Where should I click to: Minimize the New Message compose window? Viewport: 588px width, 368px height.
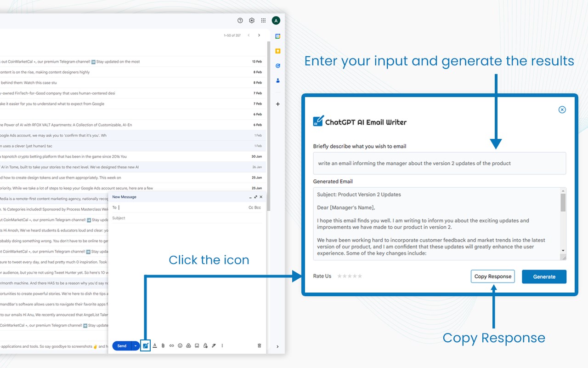point(250,197)
